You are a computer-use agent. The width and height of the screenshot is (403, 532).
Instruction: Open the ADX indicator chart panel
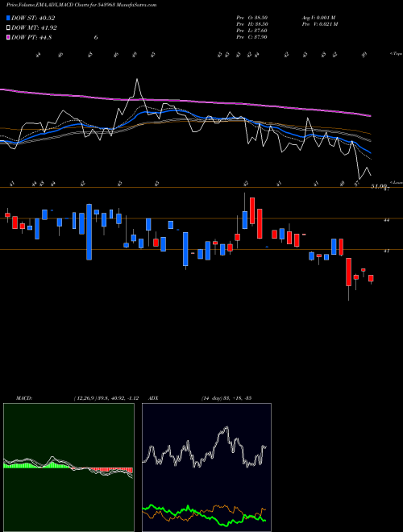(x=206, y=468)
